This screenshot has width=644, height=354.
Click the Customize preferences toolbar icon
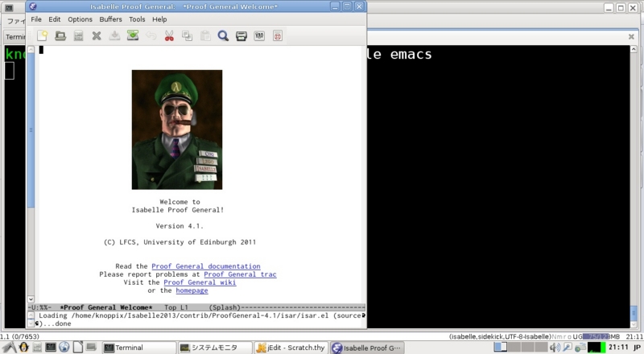click(259, 36)
